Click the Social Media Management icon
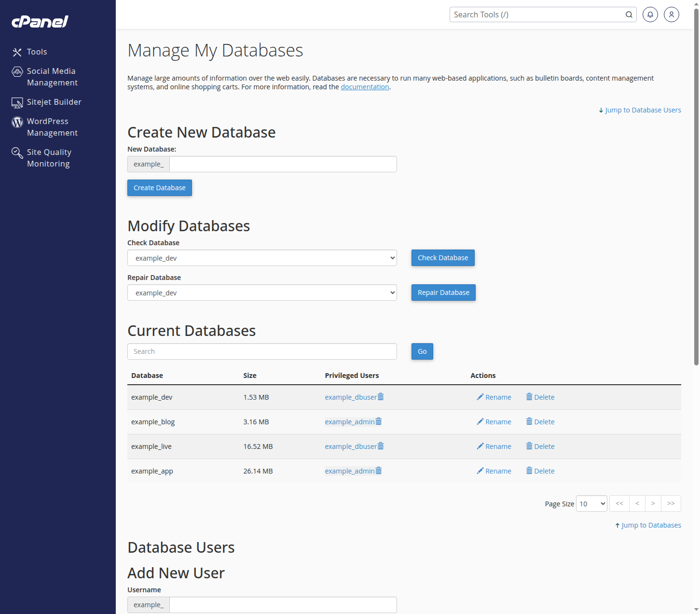Viewport: 700px width, 614px height. pyautogui.click(x=17, y=72)
